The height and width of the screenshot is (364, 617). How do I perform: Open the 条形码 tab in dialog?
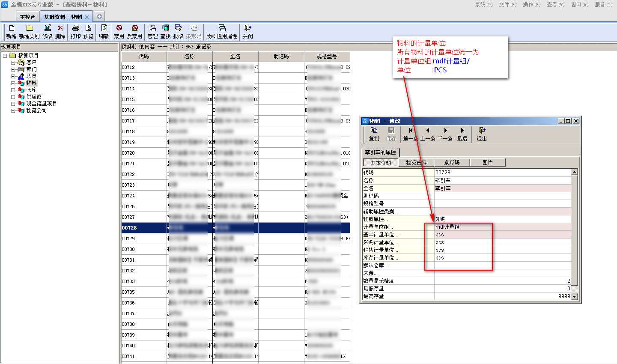(452, 163)
